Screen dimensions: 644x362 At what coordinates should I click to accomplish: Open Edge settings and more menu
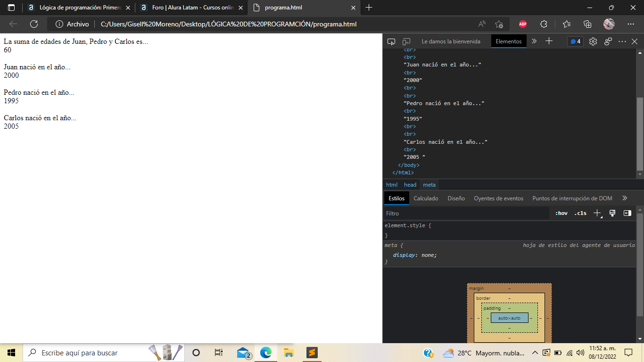pyautogui.click(x=631, y=24)
